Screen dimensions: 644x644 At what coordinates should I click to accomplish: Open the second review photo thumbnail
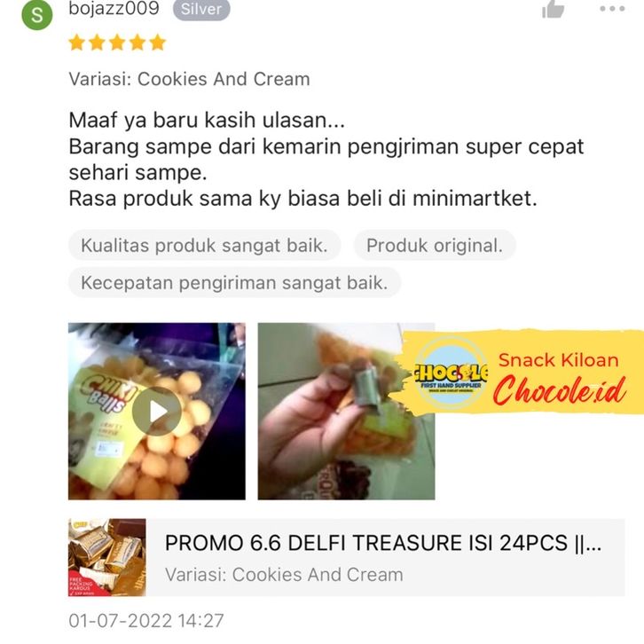click(x=346, y=411)
